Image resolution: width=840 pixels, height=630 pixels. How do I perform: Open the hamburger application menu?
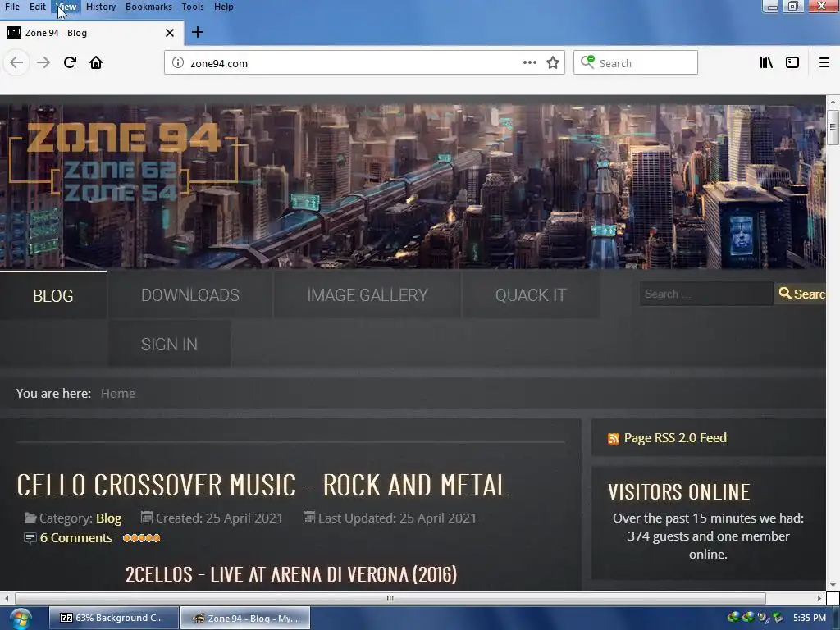(824, 62)
